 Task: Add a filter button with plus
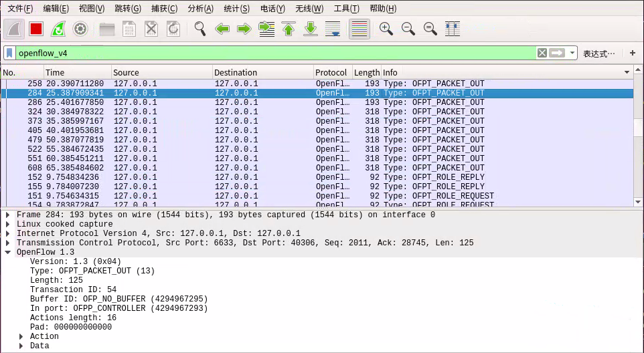point(633,53)
